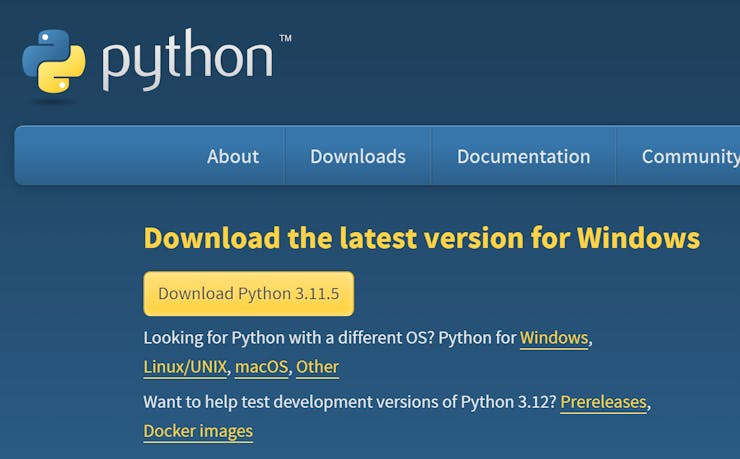Click the TM trademark symbol beside logo
Viewport: 740px width, 459px height.
pos(285,39)
